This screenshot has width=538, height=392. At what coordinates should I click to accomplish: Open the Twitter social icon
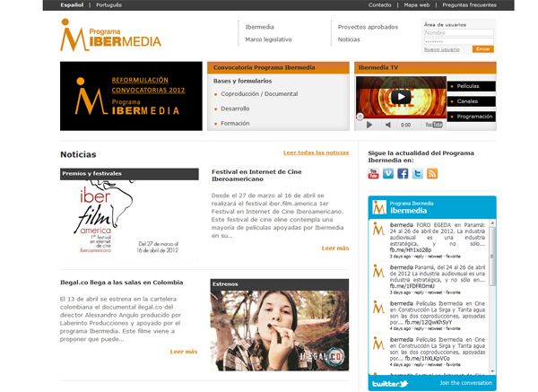point(418,174)
